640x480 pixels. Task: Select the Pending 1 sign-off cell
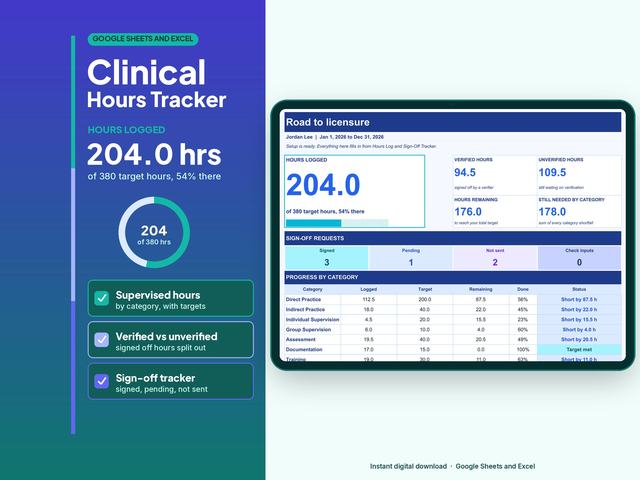[x=411, y=258]
